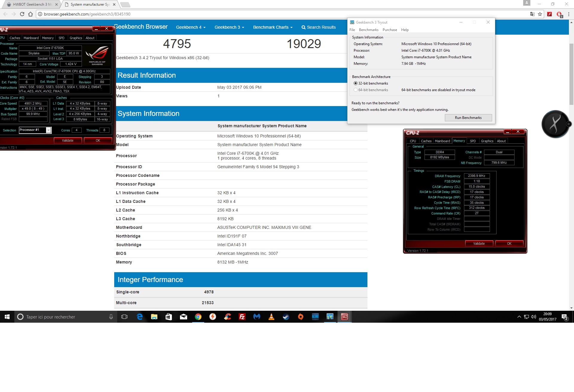Image resolution: width=574 pixels, height=392 pixels.
Task: Open the File menu in Geekbench 3 Tryout
Action: (352, 30)
